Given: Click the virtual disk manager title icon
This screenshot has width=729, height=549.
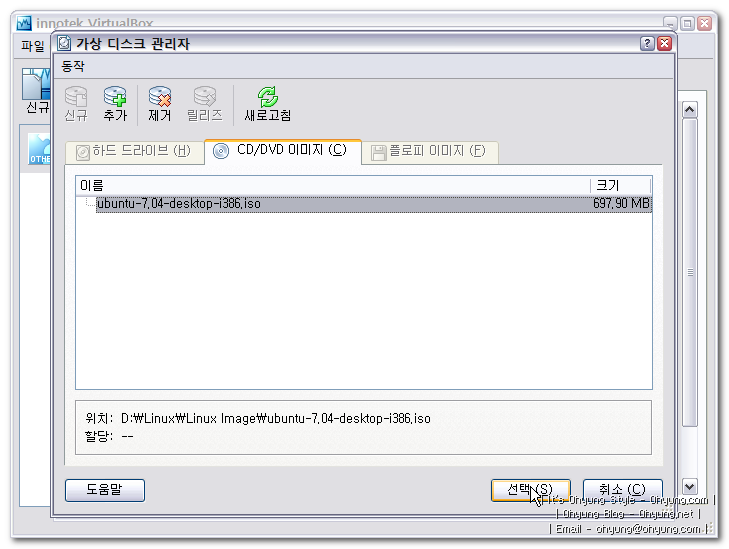Looking at the screenshot, I should [x=64, y=43].
